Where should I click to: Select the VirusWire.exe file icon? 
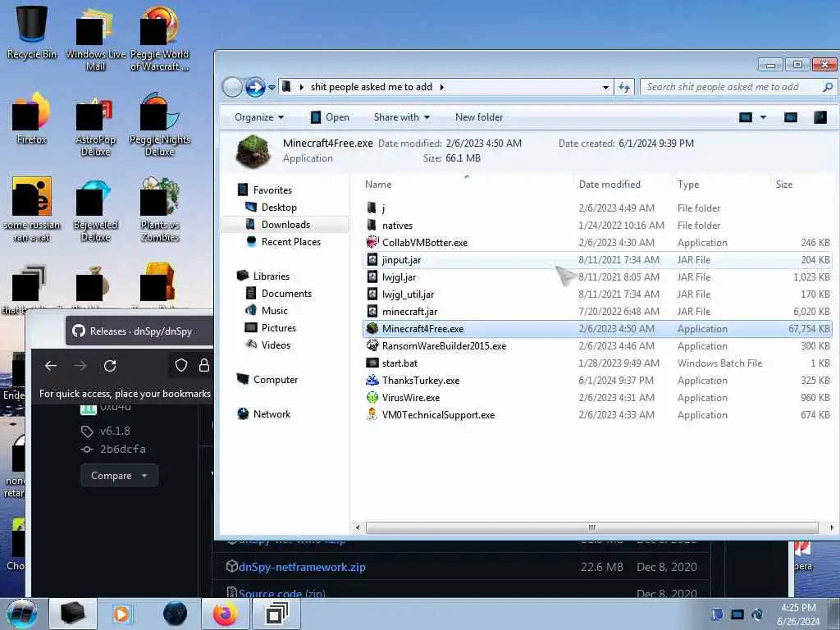point(372,398)
